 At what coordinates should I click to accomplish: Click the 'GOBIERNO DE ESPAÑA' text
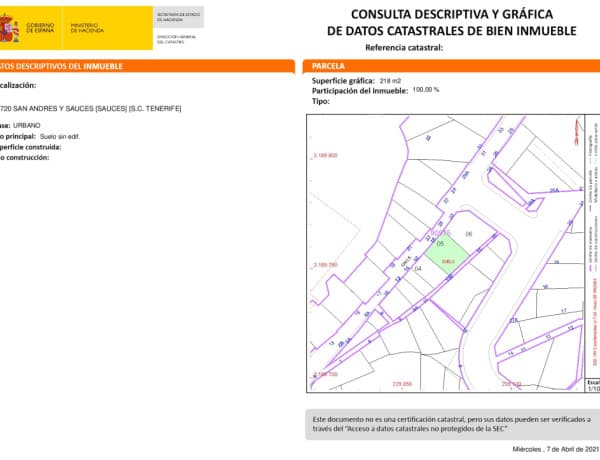[40, 28]
